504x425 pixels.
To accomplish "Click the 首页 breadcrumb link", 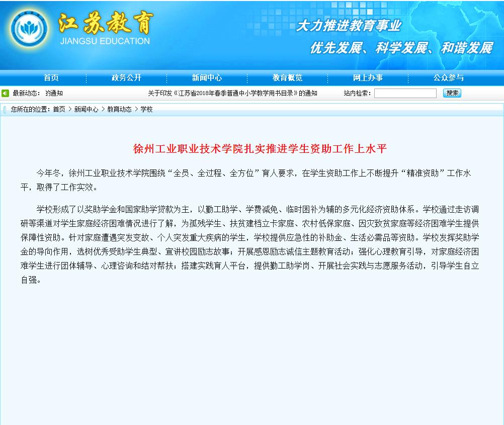I will click(x=59, y=109).
